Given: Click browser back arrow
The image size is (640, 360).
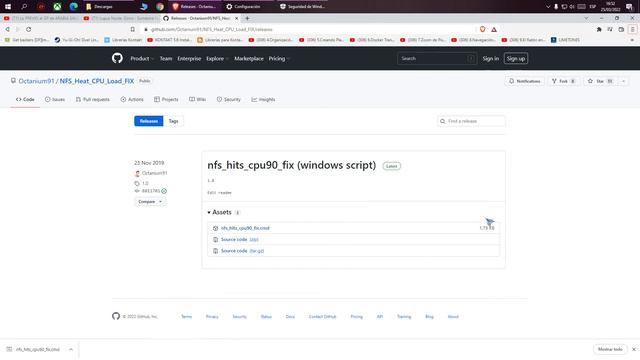Looking at the screenshot, I should click(x=7, y=29).
